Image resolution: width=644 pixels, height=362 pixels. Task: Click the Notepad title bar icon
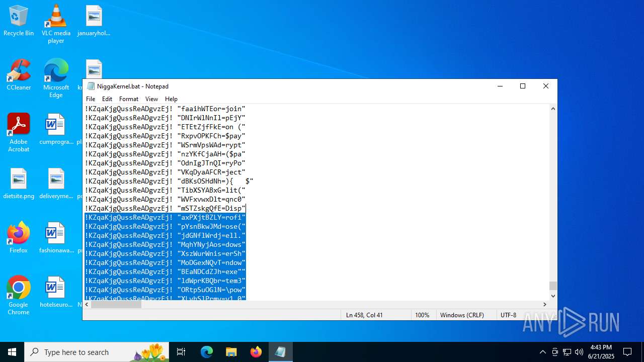[x=91, y=86]
